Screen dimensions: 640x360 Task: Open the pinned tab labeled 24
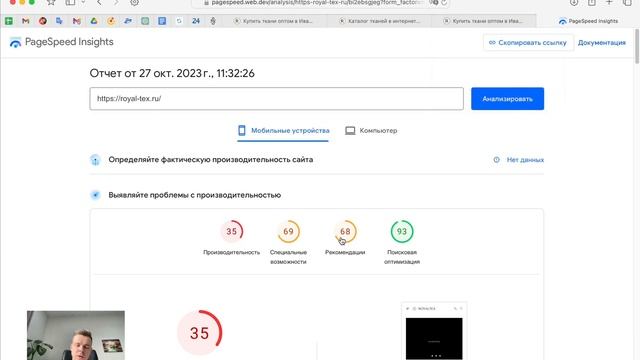click(196, 21)
